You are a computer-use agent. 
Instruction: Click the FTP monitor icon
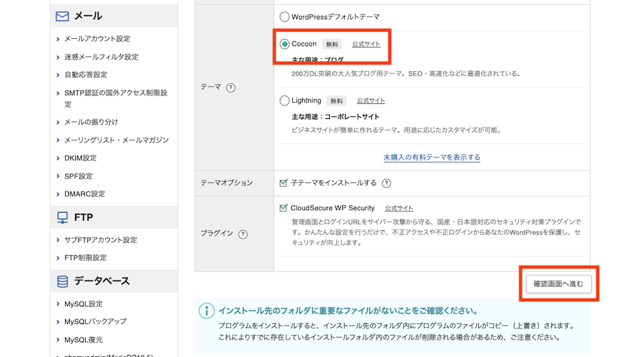tap(62, 217)
